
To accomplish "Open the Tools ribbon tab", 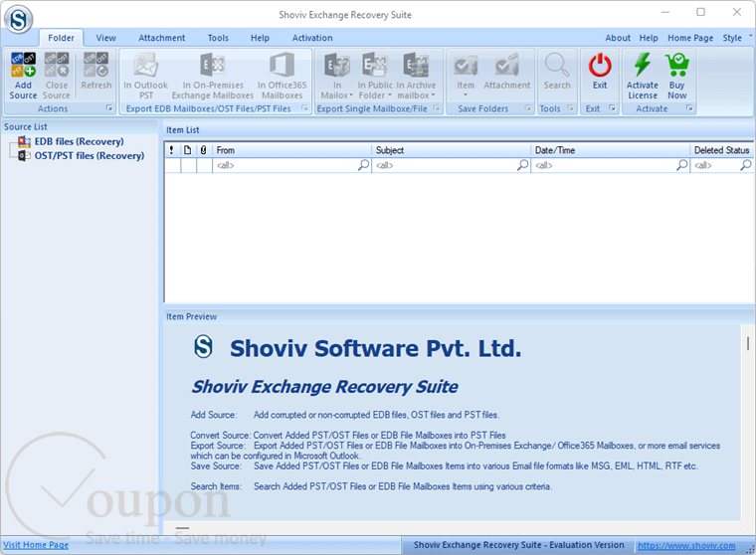I will click(218, 38).
